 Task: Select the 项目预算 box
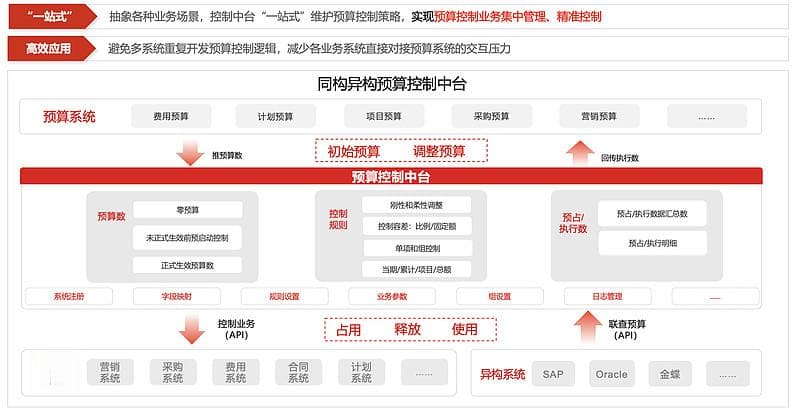pos(384,116)
